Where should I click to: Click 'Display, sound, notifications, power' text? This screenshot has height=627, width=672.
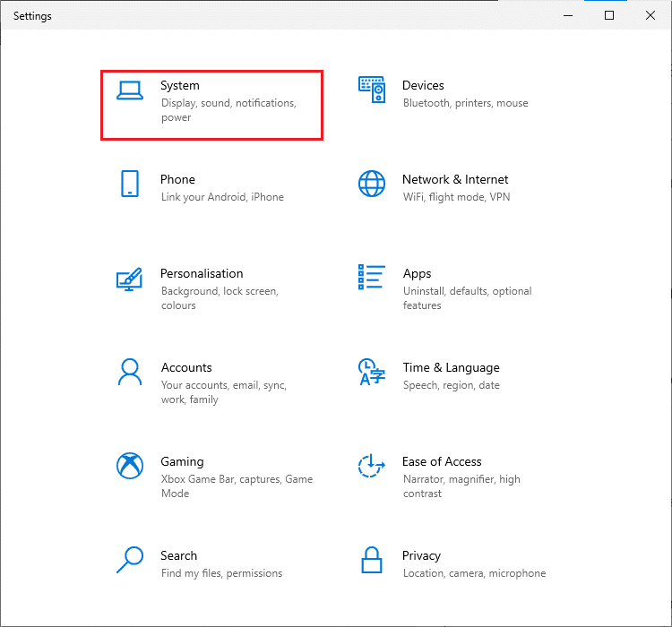pos(228,110)
